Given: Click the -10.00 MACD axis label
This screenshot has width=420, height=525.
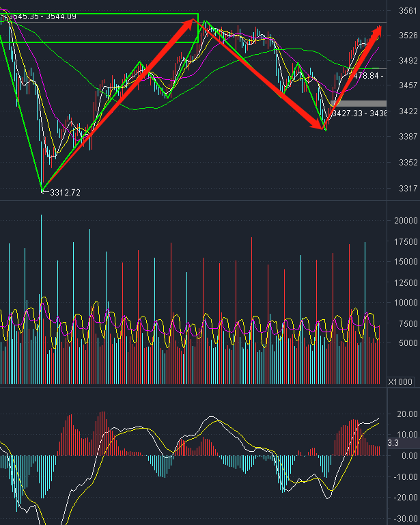Looking at the screenshot, I should pos(406,476).
